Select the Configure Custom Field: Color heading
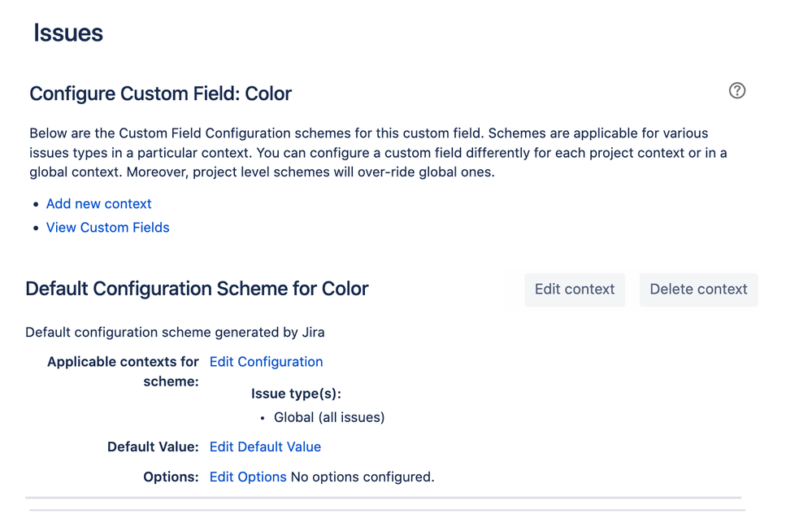Screen dimensions: 812x514 tap(161, 94)
